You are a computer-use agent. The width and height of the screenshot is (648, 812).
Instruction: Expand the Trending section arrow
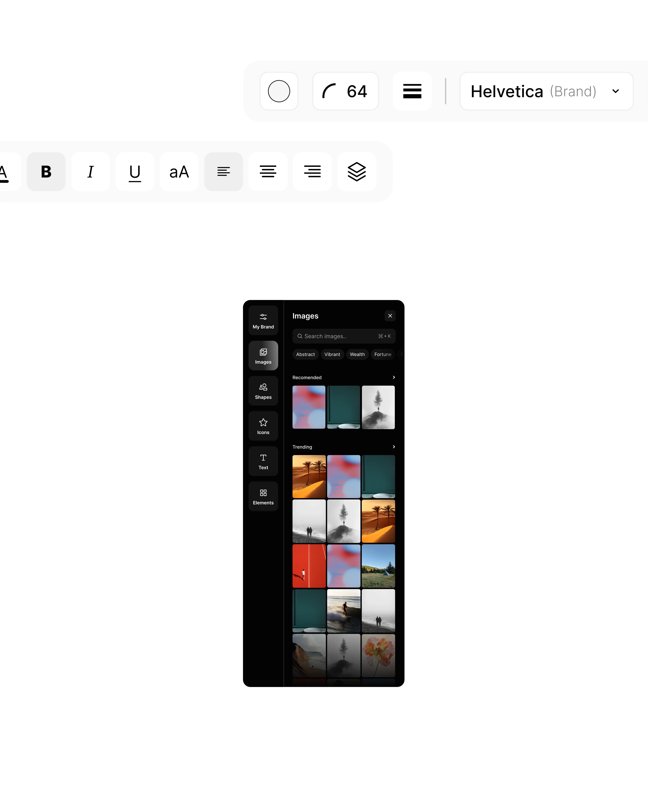point(393,447)
